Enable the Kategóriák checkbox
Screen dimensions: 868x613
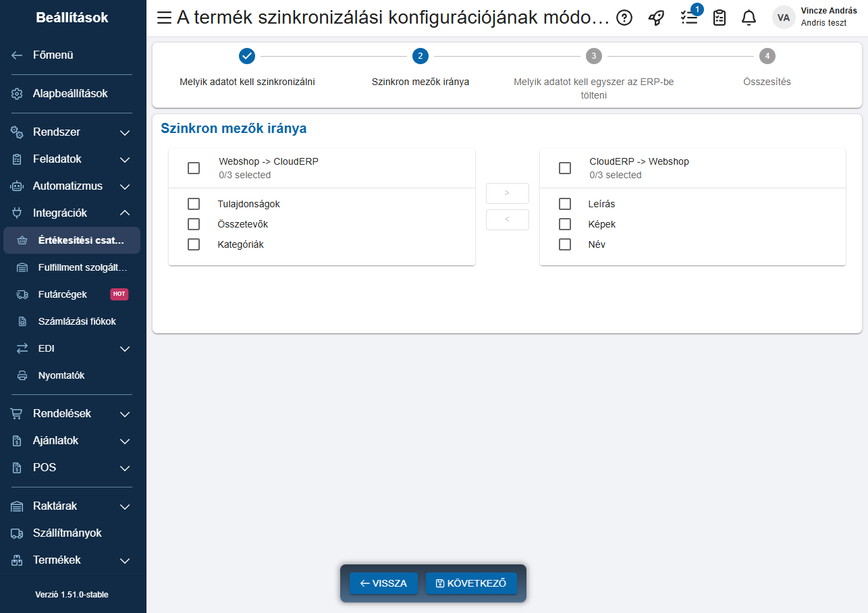(194, 244)
